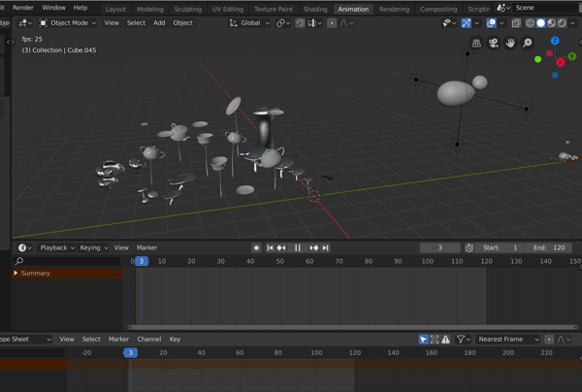The height and width of the screenshot is (392, 582).
Task: Toggle snapping magnet in viewport header
Action: tap(300, 23)
